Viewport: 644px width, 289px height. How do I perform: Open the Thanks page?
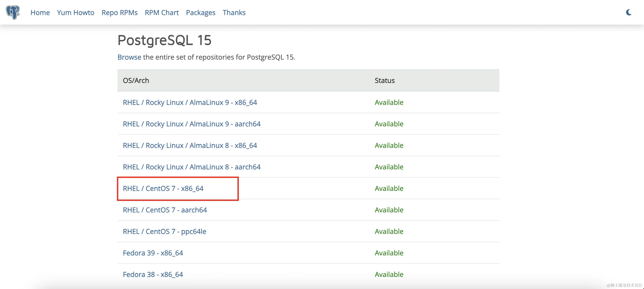tap(234, 13)
